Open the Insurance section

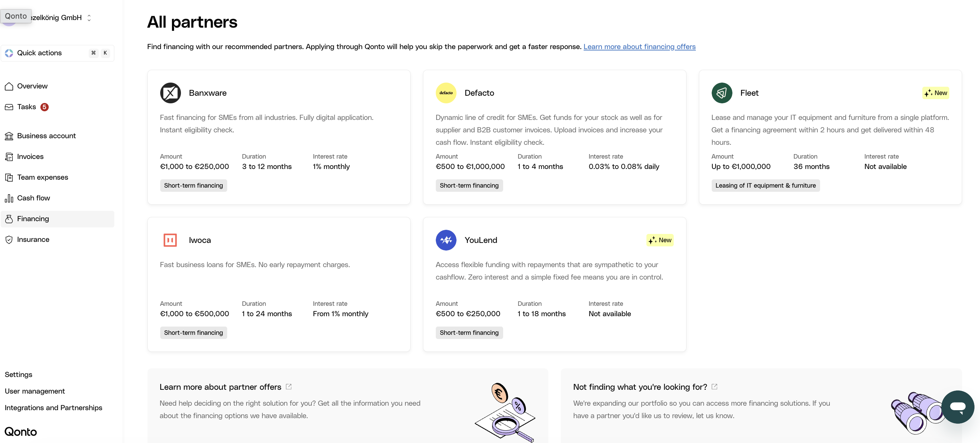[x=57, y=240]
